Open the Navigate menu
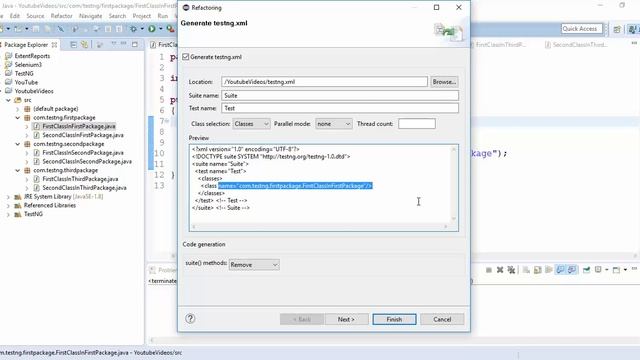The width and height of the screenshot is (640, 360). pos(90,16)
